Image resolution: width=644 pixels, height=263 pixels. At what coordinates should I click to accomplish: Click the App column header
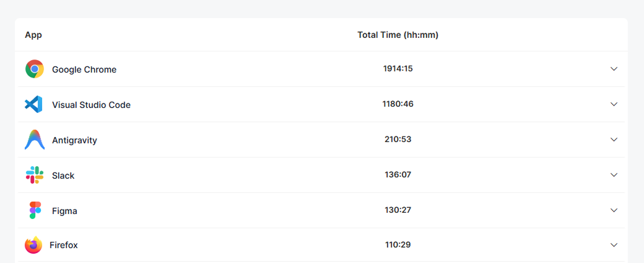33,35
